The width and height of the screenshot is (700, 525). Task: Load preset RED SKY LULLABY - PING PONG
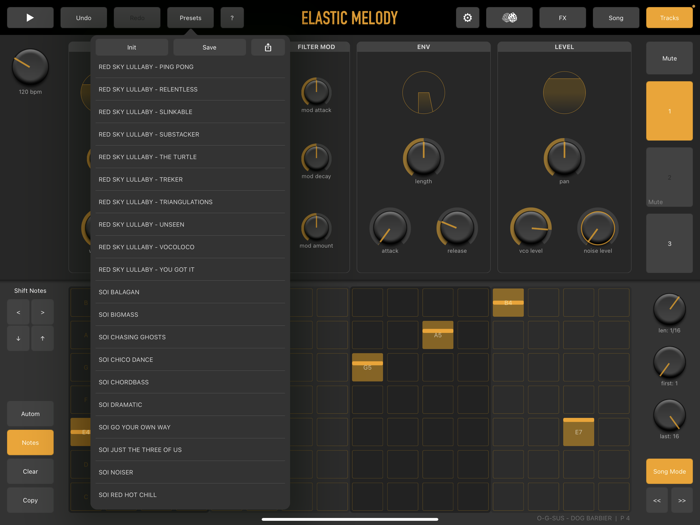point(190,67)
